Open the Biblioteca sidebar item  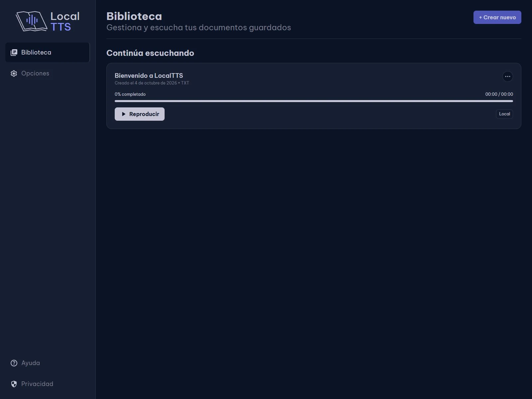(x=48, y=52)
